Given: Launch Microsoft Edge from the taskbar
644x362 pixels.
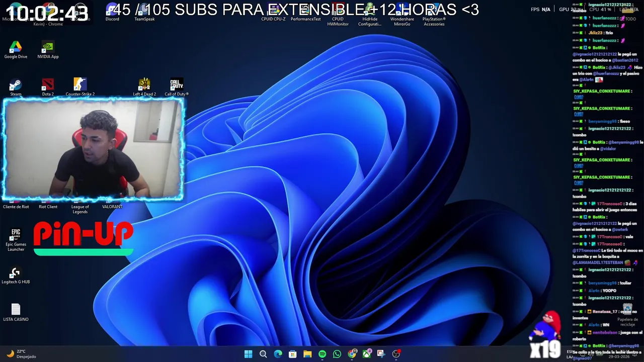Looking at the screenshot, I should tap(278, 354).
